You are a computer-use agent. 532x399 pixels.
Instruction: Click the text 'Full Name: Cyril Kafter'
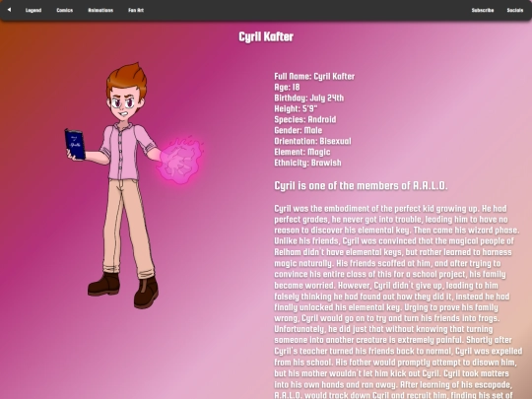(314, 76)
